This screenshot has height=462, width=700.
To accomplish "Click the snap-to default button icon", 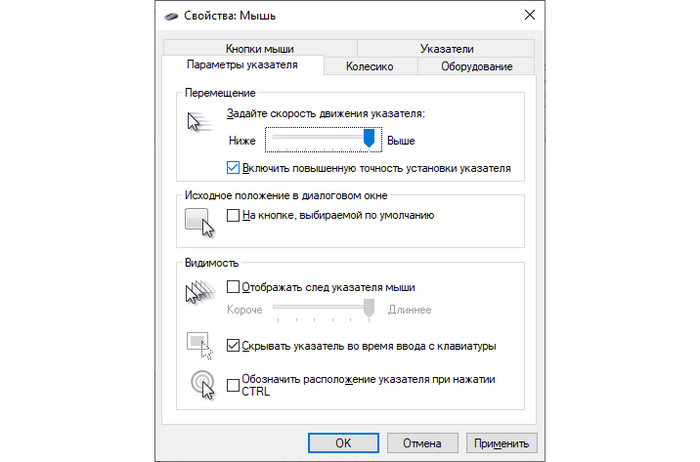I will (199, 223).
